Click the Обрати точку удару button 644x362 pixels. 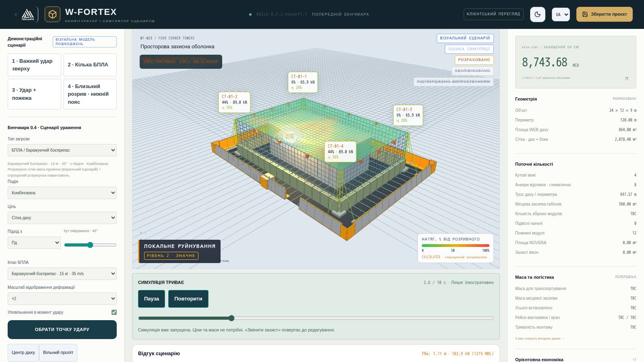click(62, 329)
